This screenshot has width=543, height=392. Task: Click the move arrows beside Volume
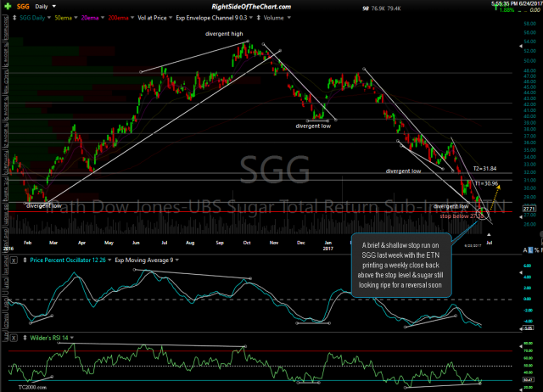point(258,18)
